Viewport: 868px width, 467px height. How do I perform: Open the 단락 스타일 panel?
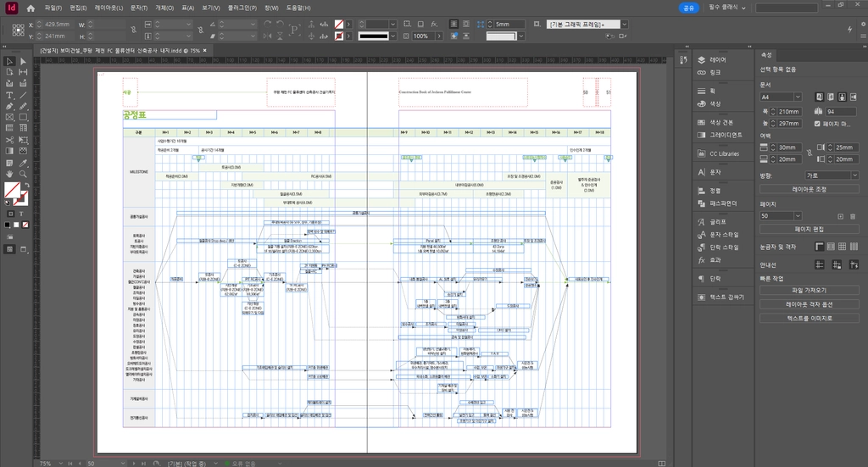point(717,247)
